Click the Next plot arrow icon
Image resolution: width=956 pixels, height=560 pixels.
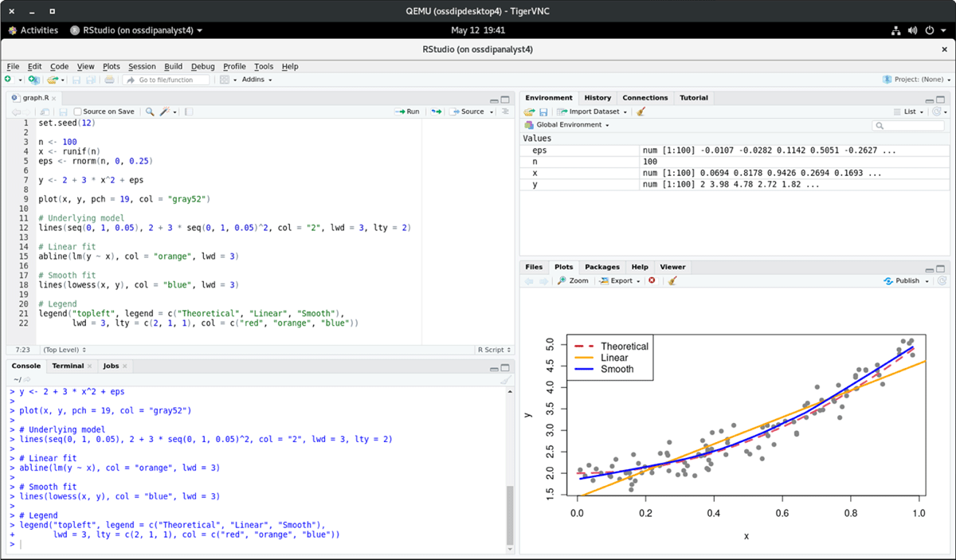545,281
